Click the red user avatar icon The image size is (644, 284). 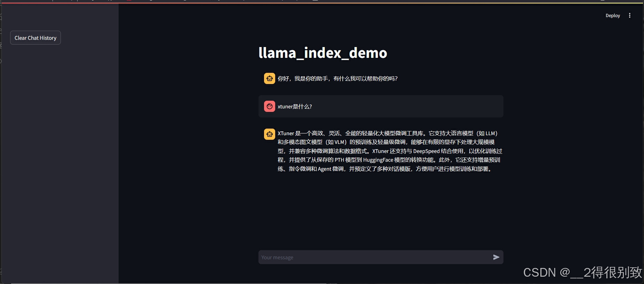[269, 106]
